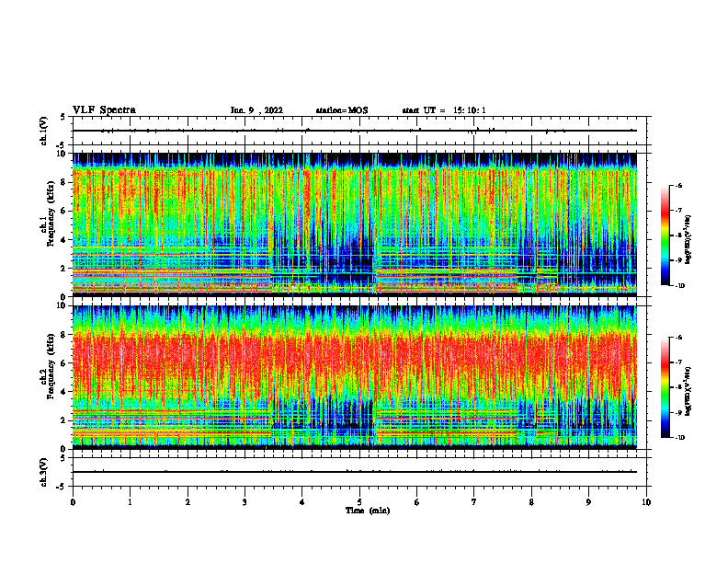Click time axis tick label '2'

click(188, 502)
